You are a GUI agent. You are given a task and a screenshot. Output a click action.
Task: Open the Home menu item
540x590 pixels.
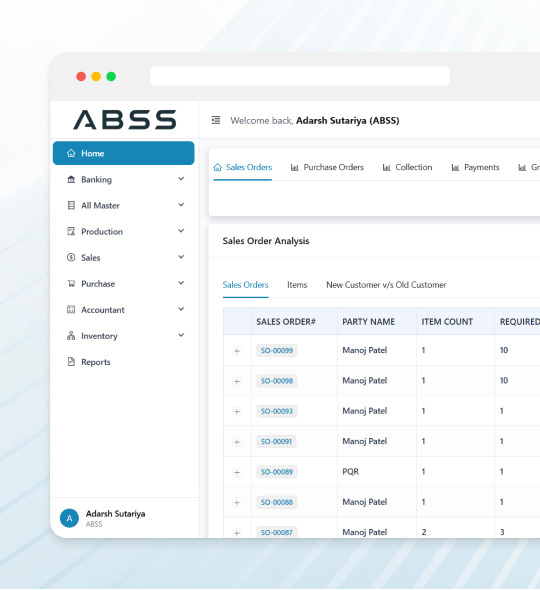click(x=123, y=153)
